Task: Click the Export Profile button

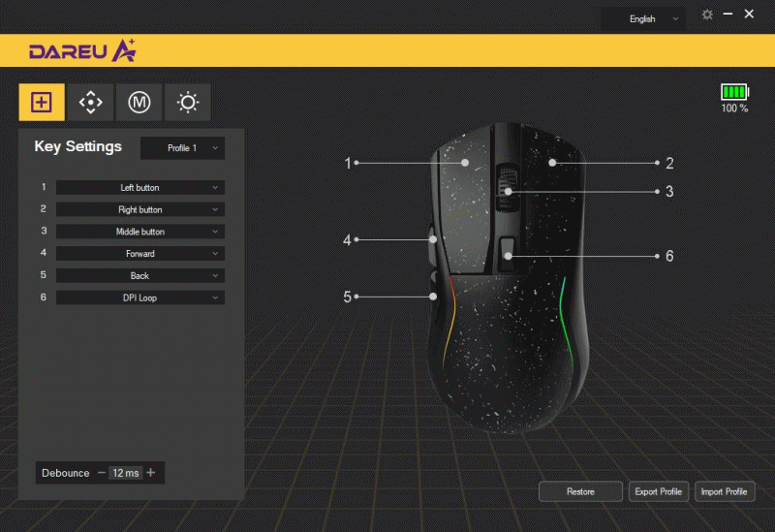Action: (659, 491)
